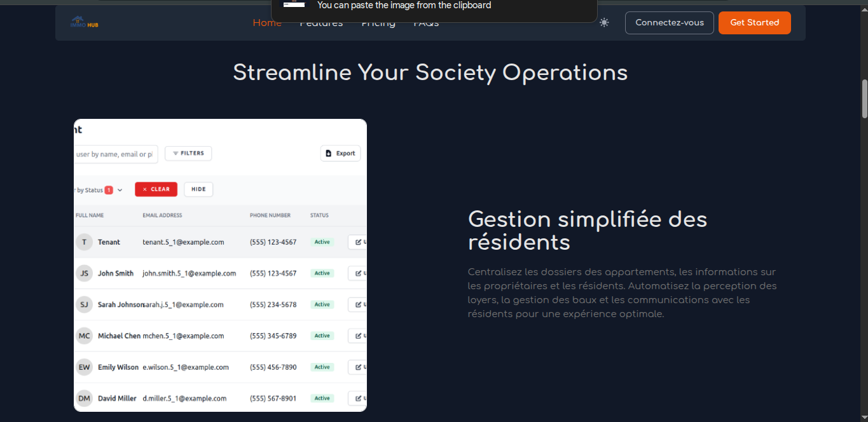Viewport: 868px width, 422px height.
Task: Click the edit icon in Michael Chen row
Action: [358, 336]
